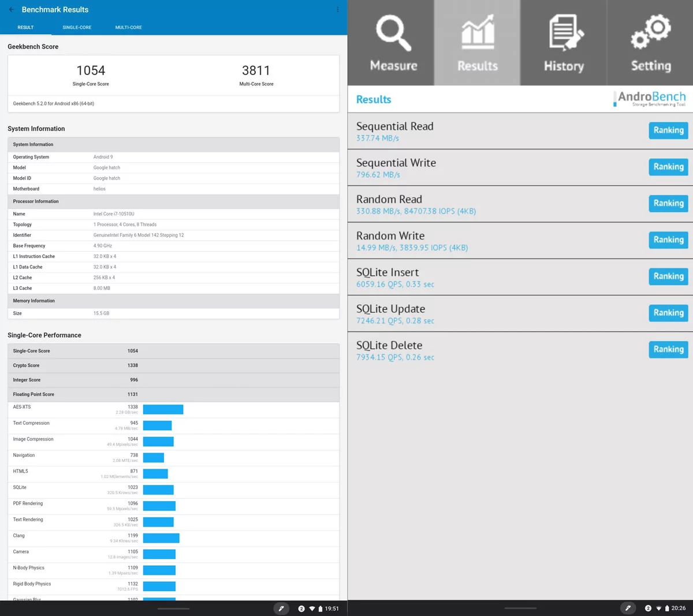This screenshot has width=693, height=616.
Task: Click the Wi-Fi icon next to 19:51
Action: coord(312,608)
